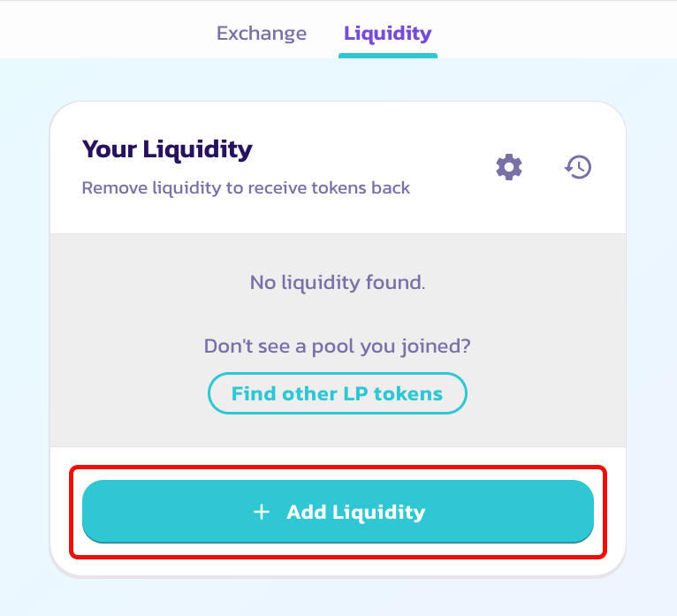Click the Your Liquidity heading
The height and width of the screenshot is (616, 677).
pyautogui.click(x=167, y=149)
